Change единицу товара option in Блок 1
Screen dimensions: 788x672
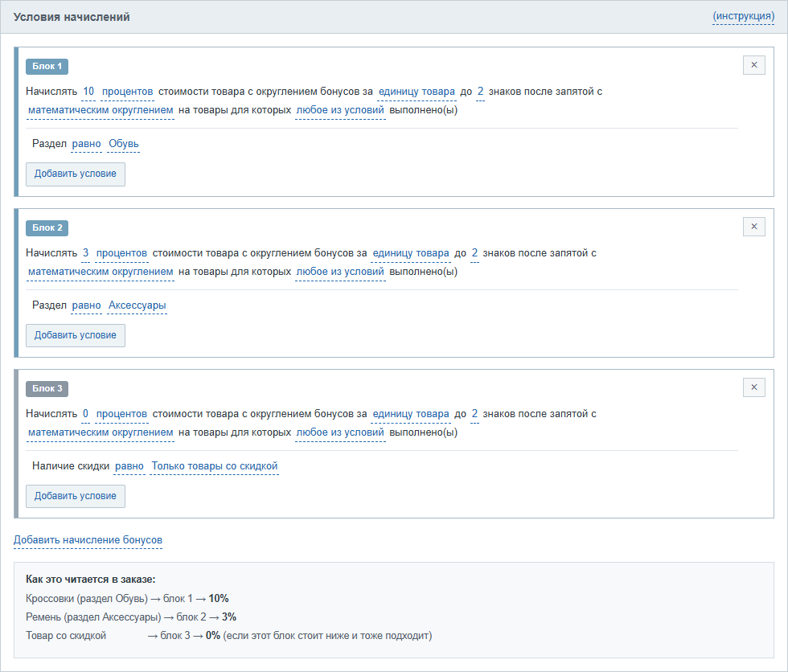[x=417, y=92]
